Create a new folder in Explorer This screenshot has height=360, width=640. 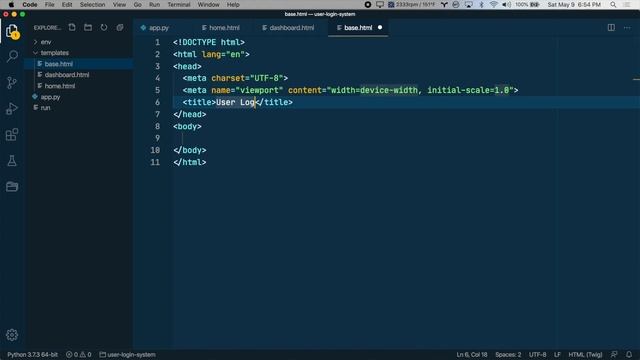[x=88, y=27]
